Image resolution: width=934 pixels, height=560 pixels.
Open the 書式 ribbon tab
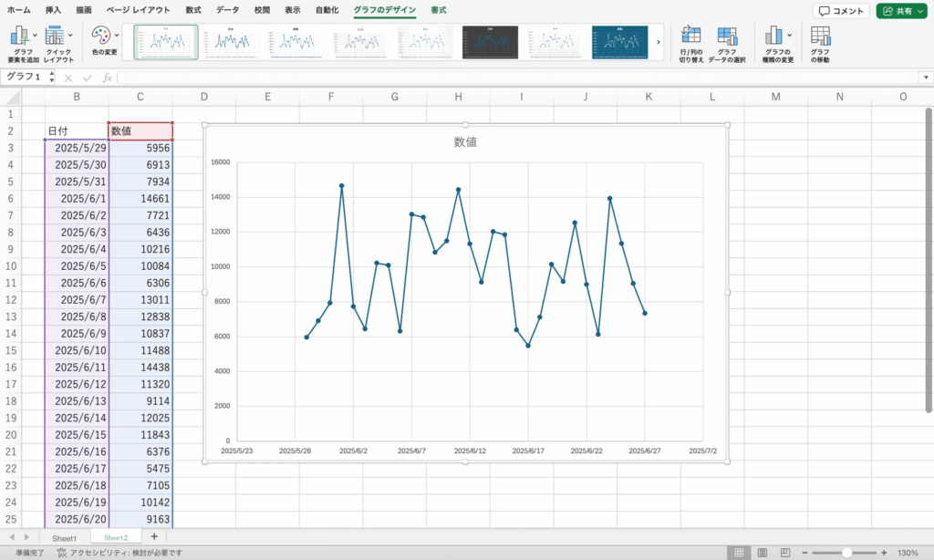coord(439,10)
